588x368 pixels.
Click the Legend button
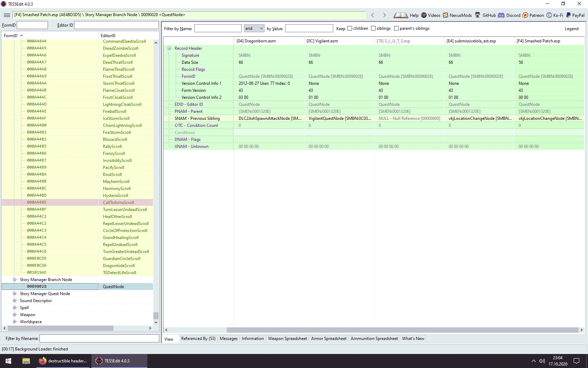click(572, 29)
